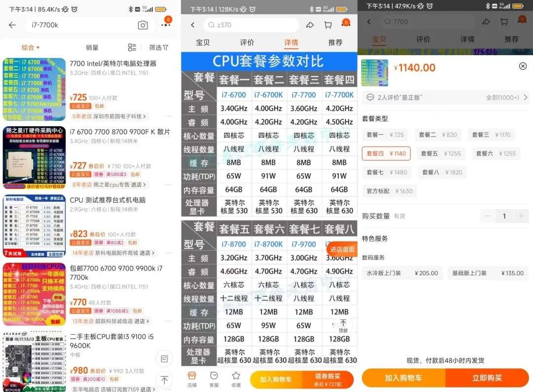
Task: Open 客服 customer service chat icon
Action: point(214,380)
